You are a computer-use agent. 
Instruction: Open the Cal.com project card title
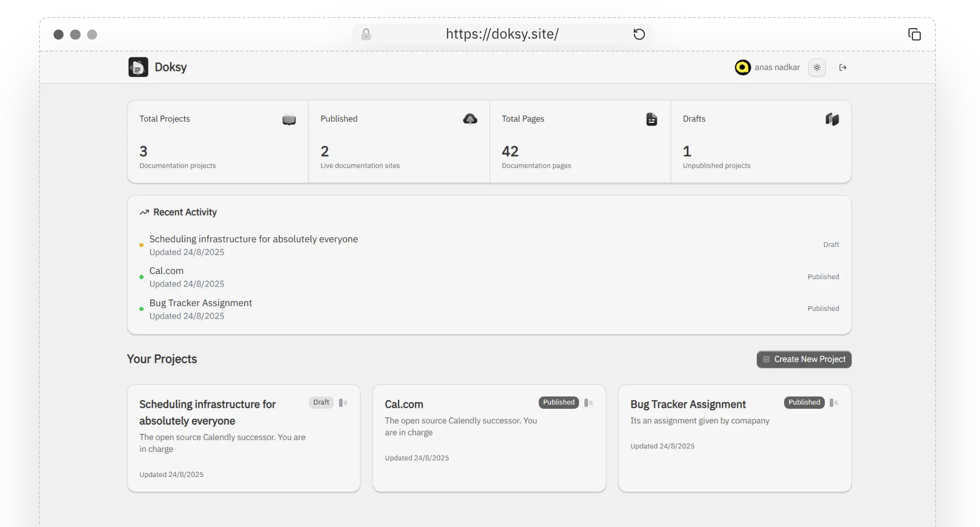[404, 404]
